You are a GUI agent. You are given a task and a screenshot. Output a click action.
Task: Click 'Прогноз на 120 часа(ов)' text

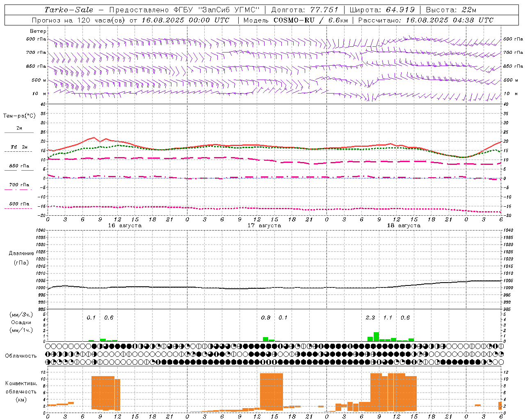click(x=79, y=20)
